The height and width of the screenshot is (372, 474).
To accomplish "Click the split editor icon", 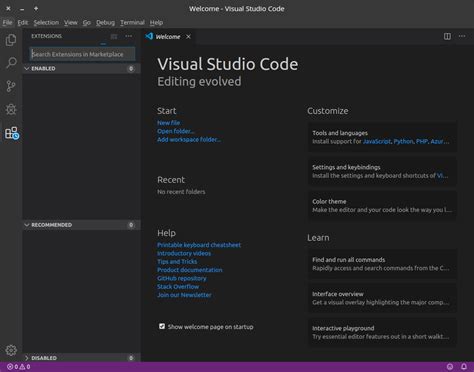I will (x=447, y=36).
